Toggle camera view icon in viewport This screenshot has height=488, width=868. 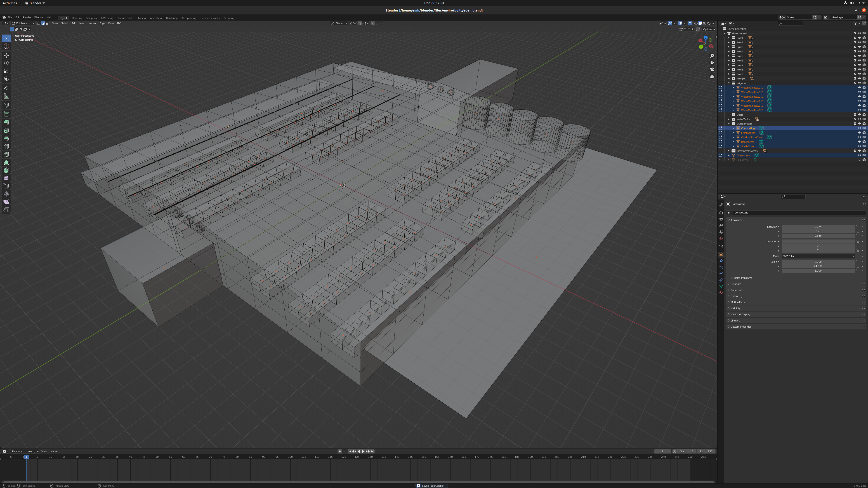tap(712, 69)
